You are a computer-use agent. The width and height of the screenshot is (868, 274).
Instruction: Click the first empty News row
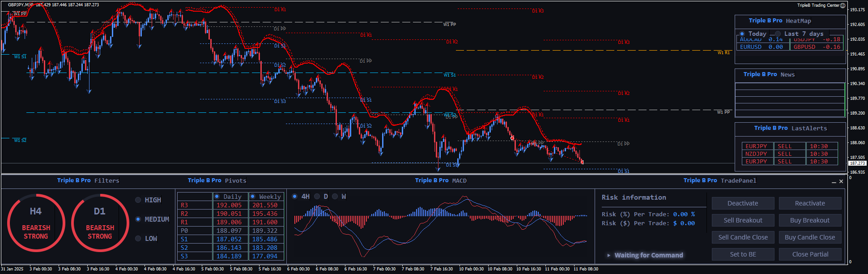(x=790, y=87)
